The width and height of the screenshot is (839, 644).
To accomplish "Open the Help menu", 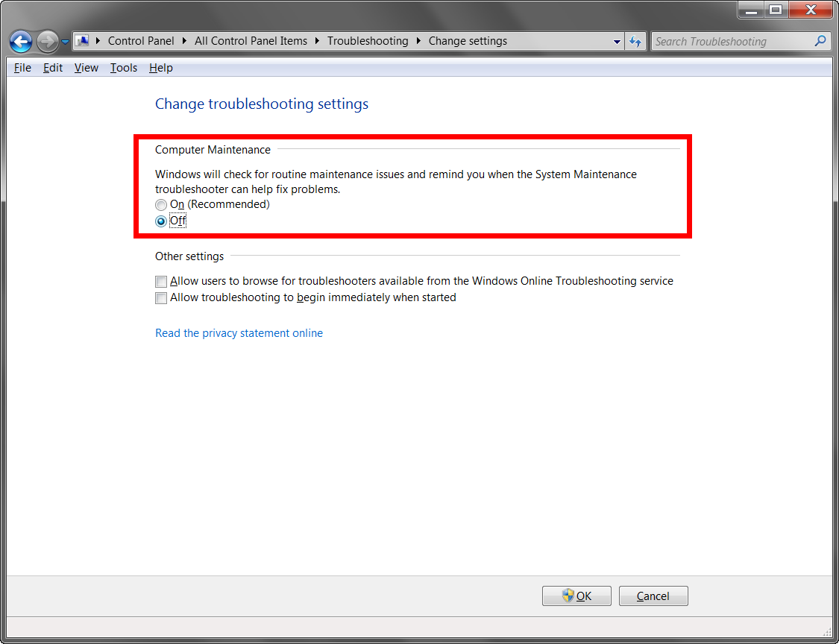I will tap(160, 68).
